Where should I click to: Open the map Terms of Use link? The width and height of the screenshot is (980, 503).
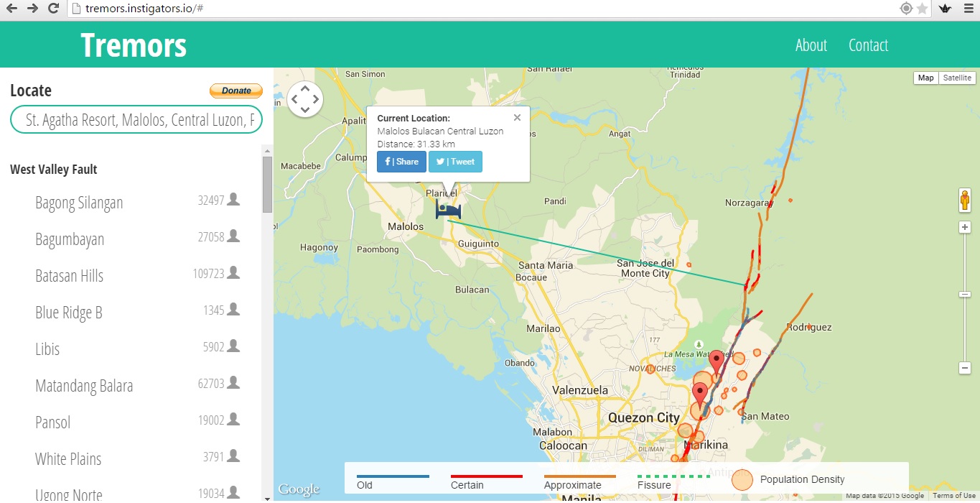tap(954, 496)
